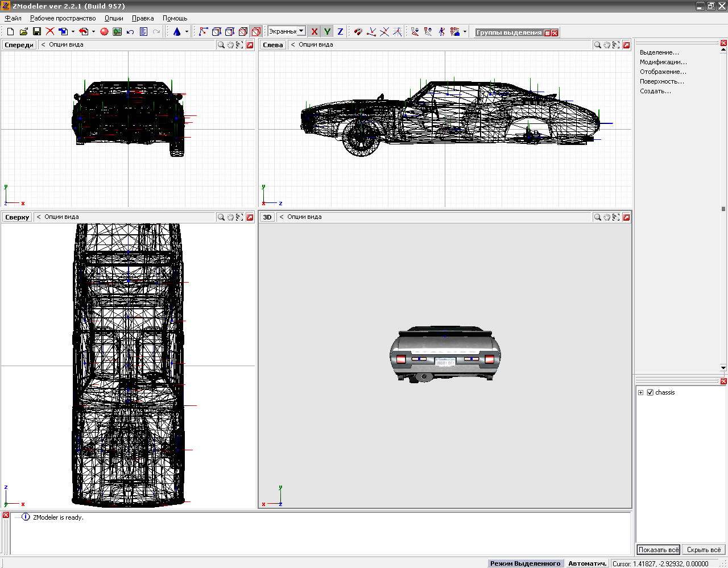Toggle the X axis constraint button
The width and height of the screenshot is (728, 568).
[x=314, y=32]
